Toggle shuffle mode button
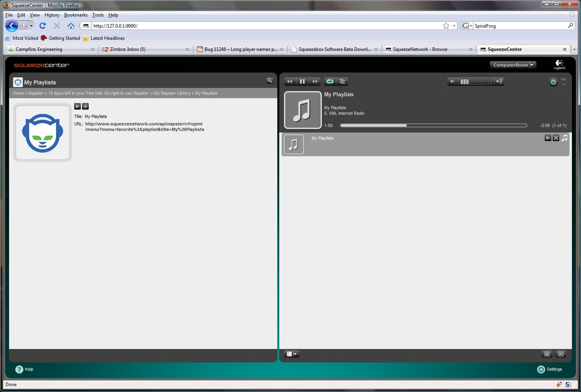 (342, 82)
